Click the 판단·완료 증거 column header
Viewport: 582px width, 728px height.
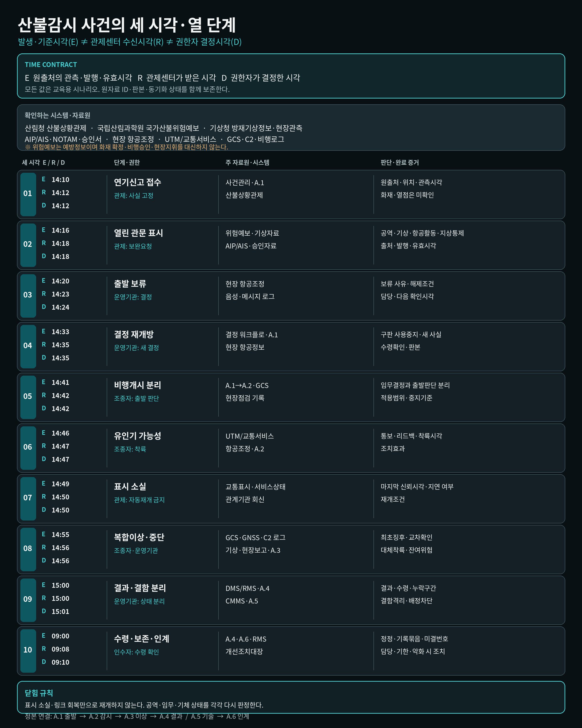point(400,162)
